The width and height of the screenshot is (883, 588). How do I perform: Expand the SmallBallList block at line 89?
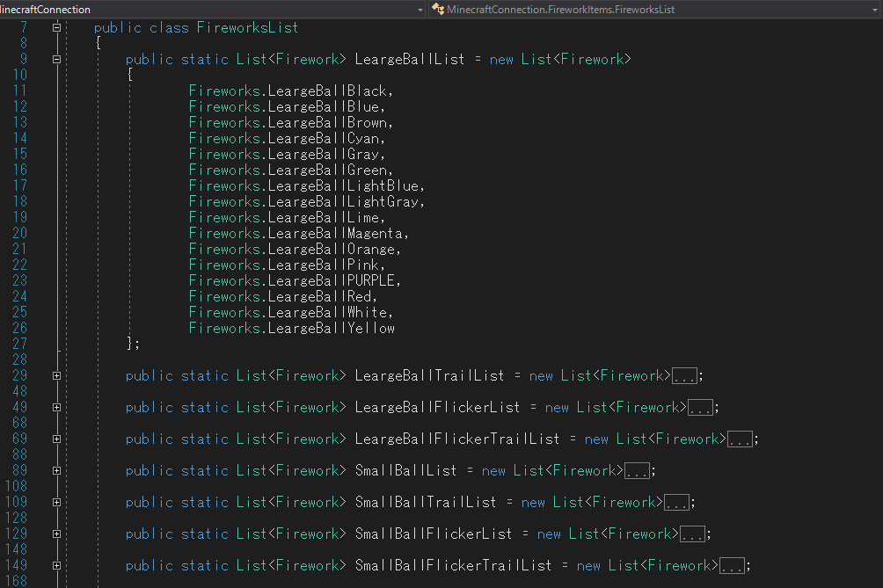click(56, 471)
